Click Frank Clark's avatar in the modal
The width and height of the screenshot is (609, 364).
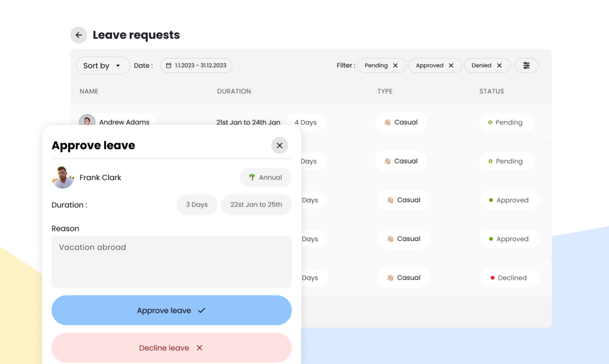click(x=63, y=178)
